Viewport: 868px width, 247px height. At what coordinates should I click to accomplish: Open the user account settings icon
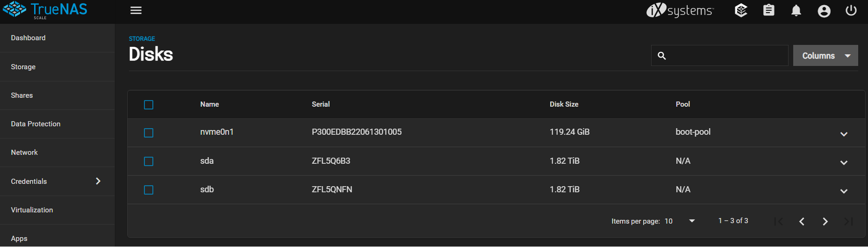[x=824, y=11]
